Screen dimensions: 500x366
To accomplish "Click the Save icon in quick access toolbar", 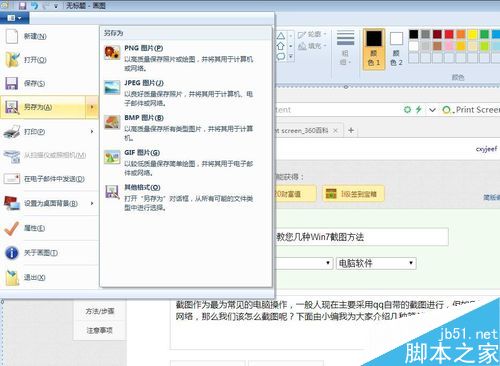I will 22,6.
